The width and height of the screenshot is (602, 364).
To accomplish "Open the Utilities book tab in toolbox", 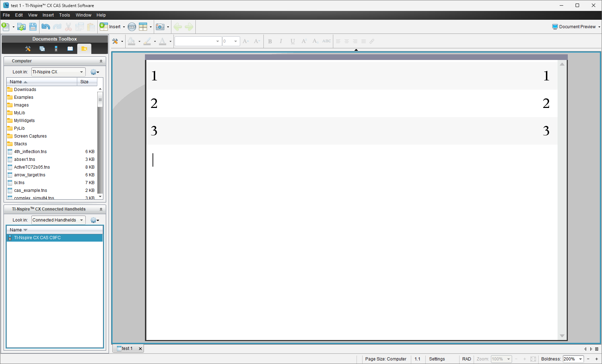I will pyautogui.click(x=70, y=49).
